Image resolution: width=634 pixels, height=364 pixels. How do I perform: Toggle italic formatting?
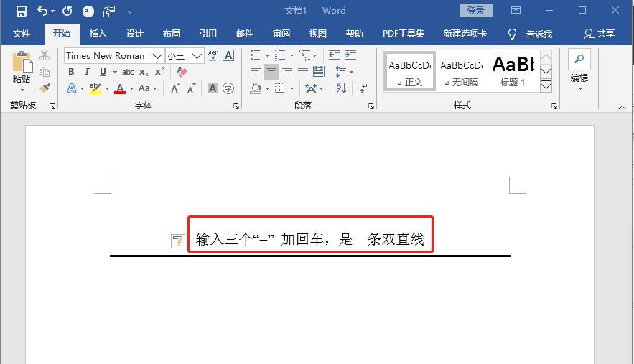tap(87, 72)
